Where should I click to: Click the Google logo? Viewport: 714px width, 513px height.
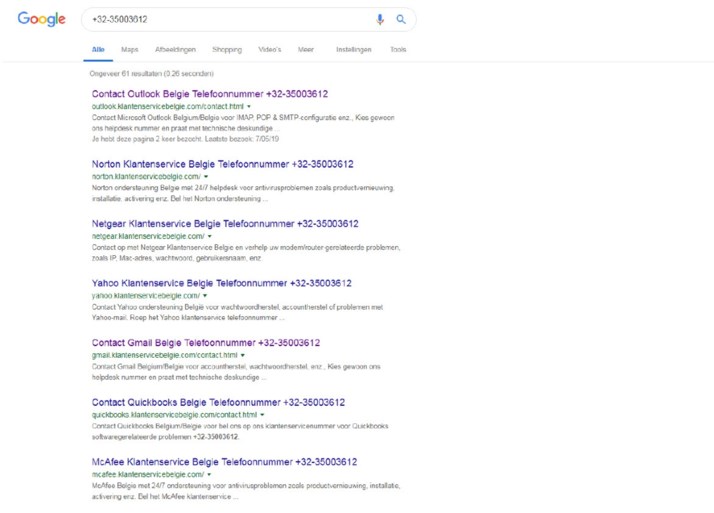pos(41,19)
